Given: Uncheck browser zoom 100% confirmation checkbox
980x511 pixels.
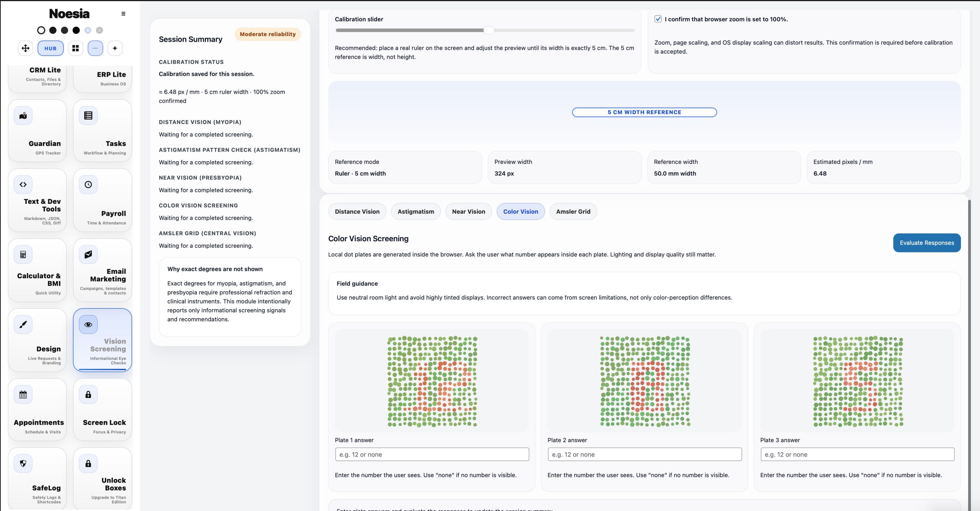Looking at the screenshot, I should 658,19.
